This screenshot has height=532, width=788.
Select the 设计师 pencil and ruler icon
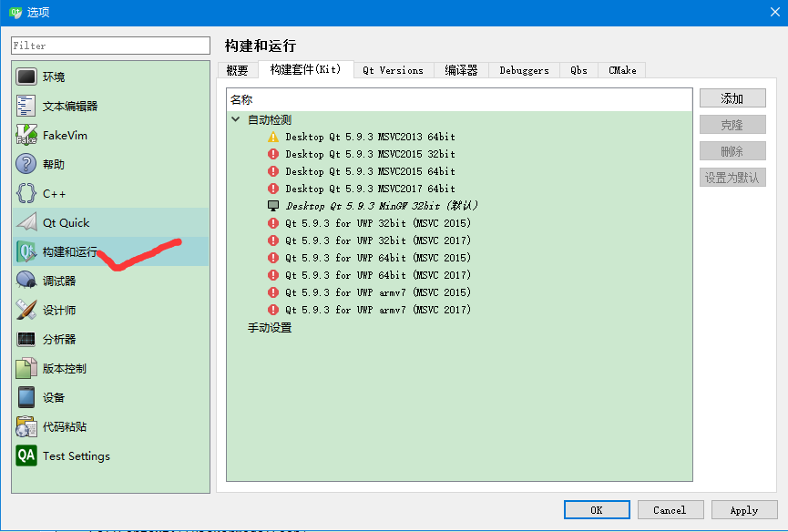[26, 310]
